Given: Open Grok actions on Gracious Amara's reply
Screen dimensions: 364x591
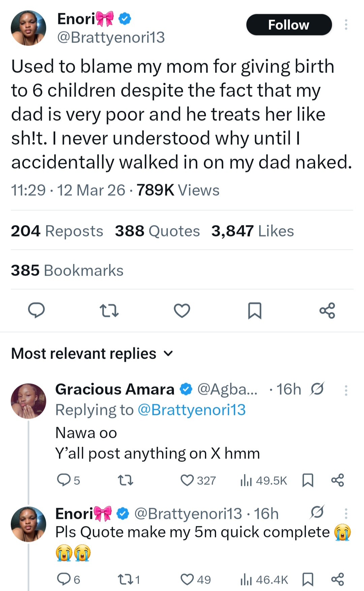Looking at the screenshot, I should [317, 389].
